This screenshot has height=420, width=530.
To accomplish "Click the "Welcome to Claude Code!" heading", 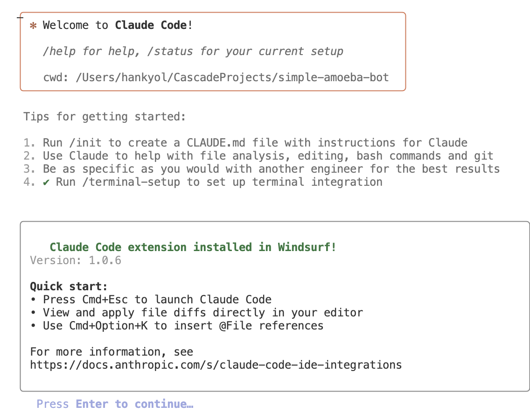I will [x=118, y=25].
